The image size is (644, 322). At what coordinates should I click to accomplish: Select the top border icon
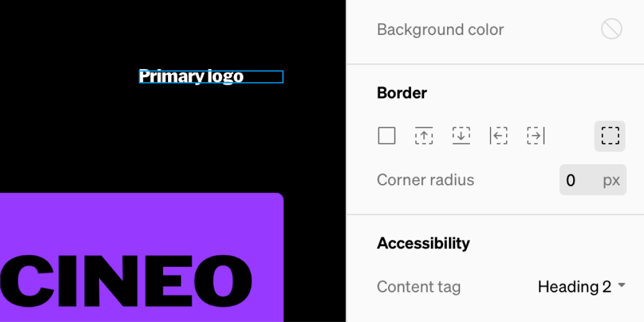point(424,135)
